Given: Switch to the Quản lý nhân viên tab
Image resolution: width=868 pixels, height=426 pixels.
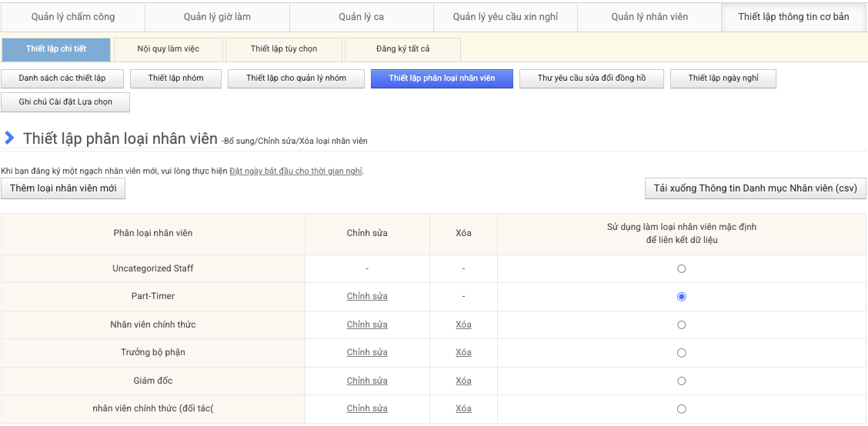Looking at the screenshot, I should click(649, 17).
